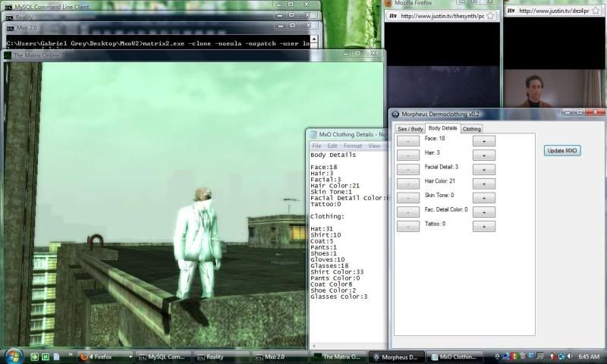Click the document quick launch icon
The height and width of the screenshot is (364, 607).
click(x=56, y=356)
